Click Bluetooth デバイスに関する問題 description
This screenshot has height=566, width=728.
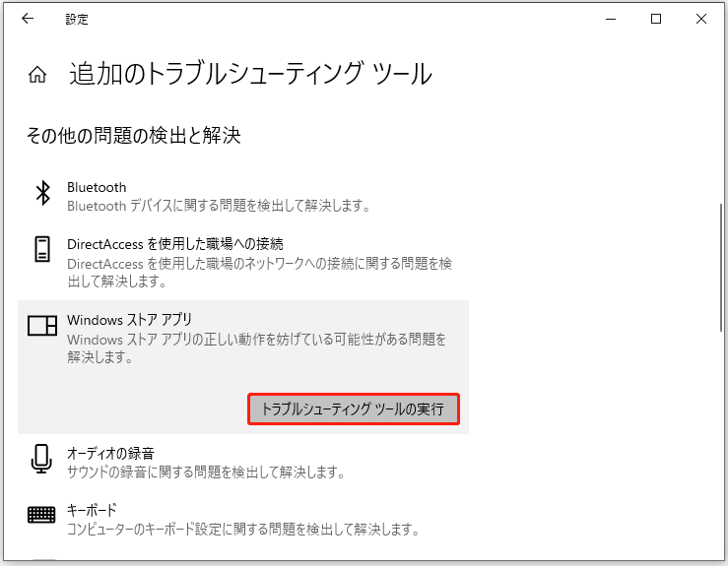pos(219,206)
